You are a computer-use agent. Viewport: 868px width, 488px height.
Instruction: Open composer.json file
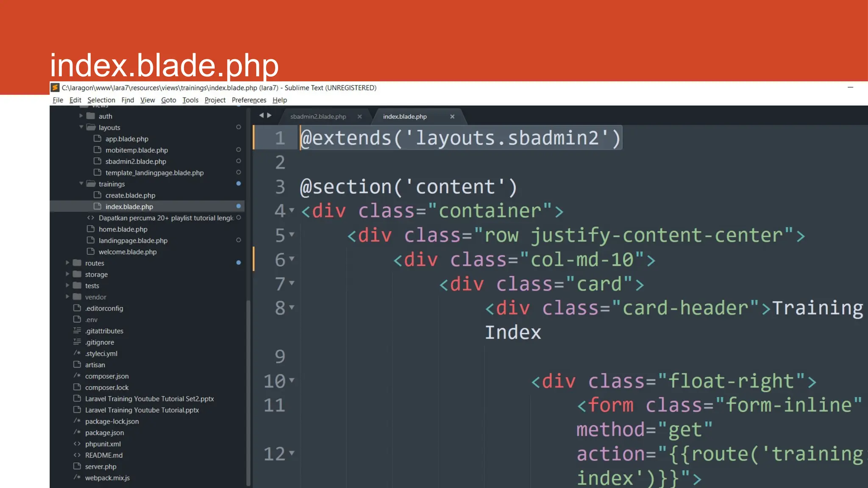(107, 376)
